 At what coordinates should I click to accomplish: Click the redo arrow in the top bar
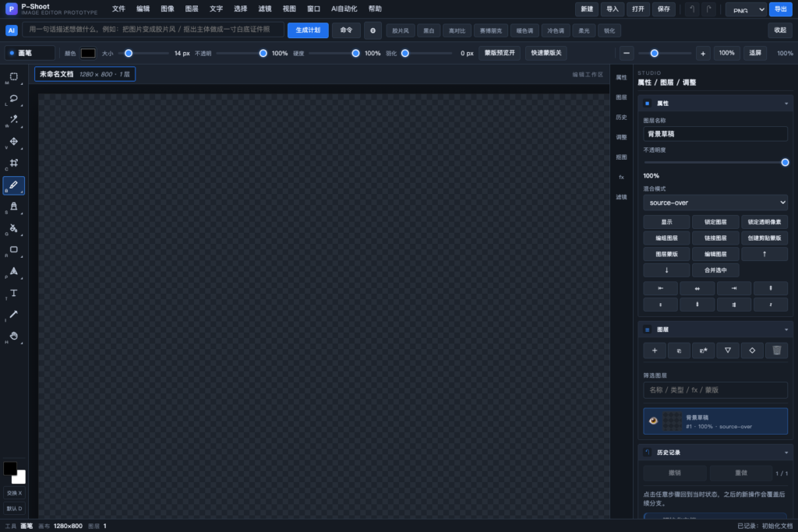point(708,9)
